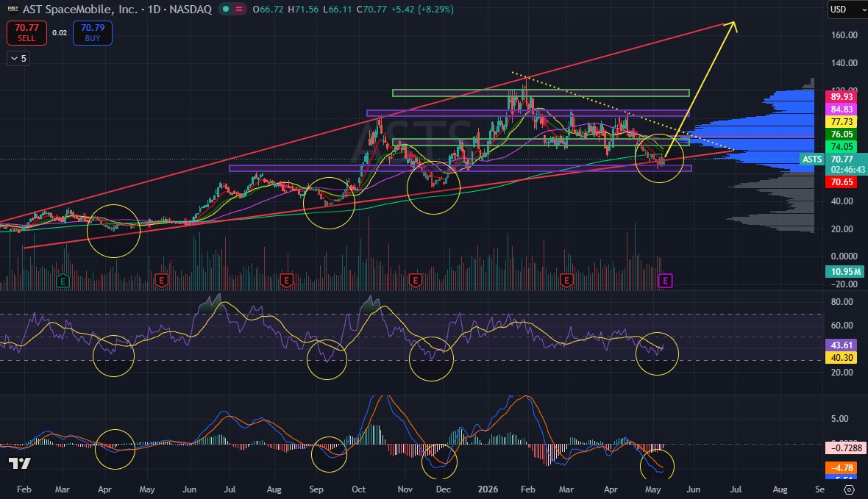
Task: Select the bright green 74.05 price label
Action: point(842,146)
